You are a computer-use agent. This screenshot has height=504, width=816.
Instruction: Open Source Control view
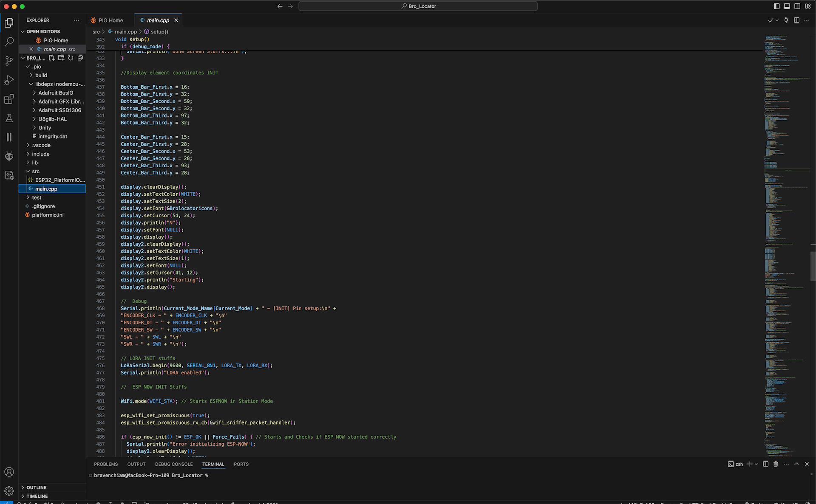(9, 61)
